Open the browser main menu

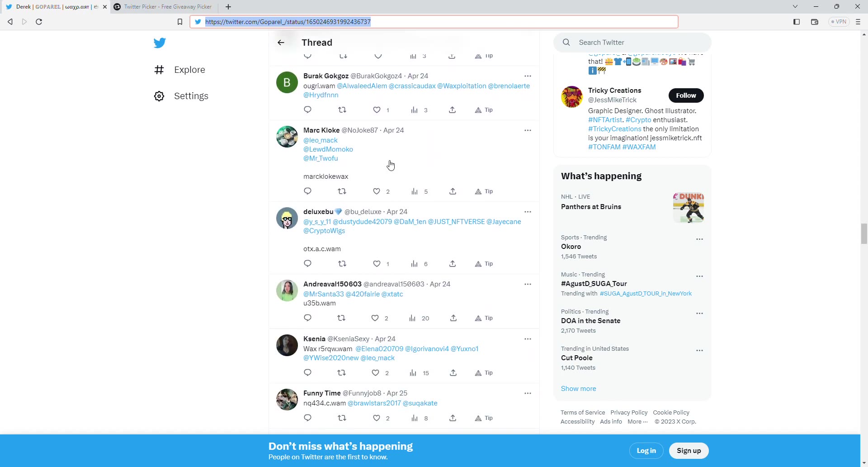click(x=858, y=22)
